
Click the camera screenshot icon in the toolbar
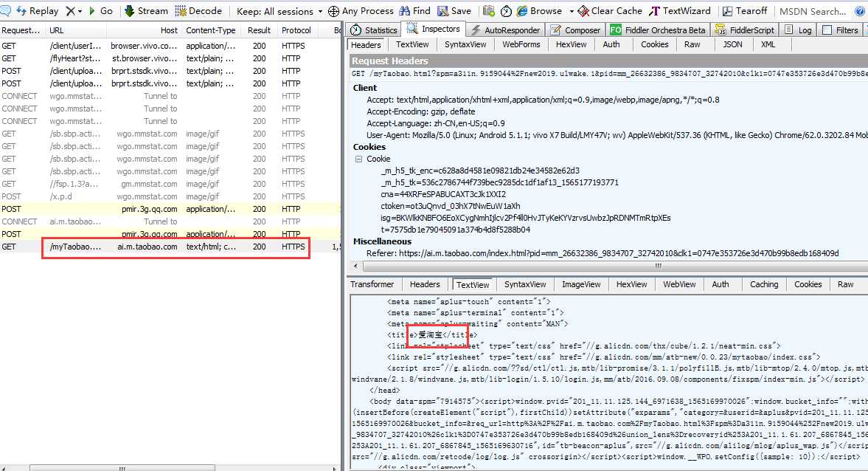[489, 10]
